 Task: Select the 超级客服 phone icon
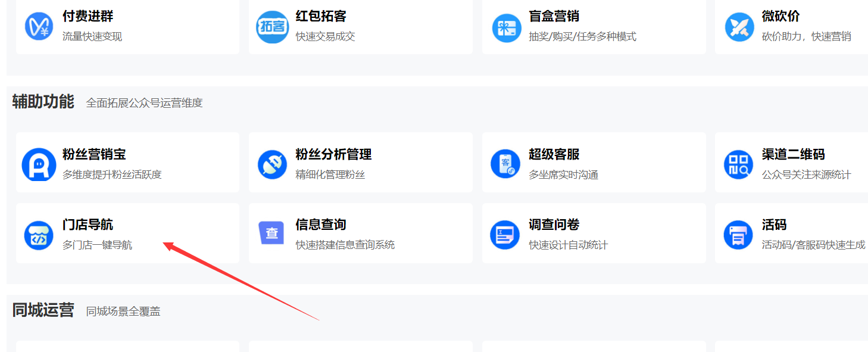505,164
